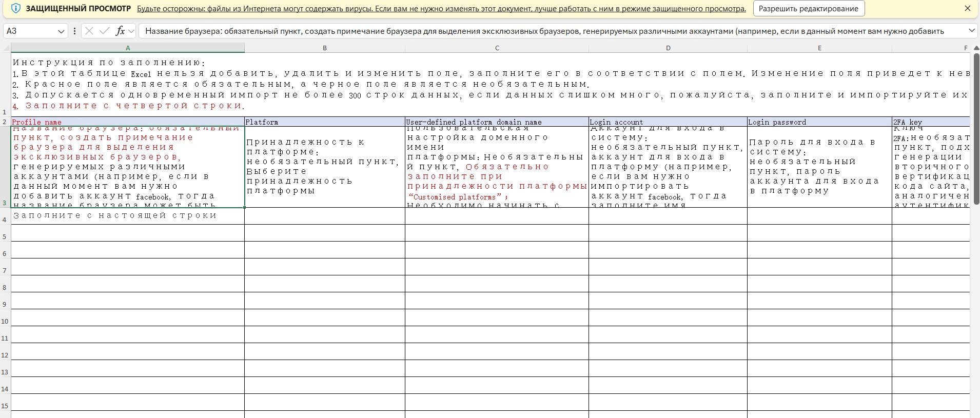Click the '2FA key' header cell
The image size is (980, 418).
[931, 122]
